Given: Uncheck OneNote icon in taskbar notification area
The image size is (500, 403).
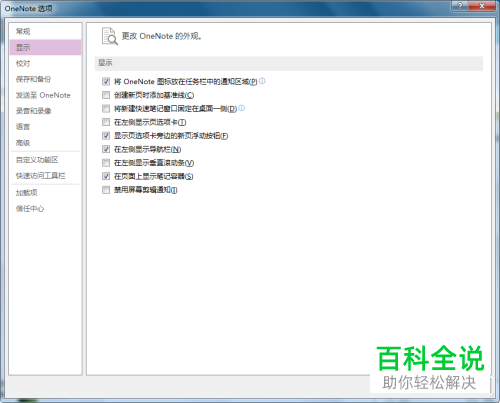Looking at the screenshot, I should click(x=106, y=81).
